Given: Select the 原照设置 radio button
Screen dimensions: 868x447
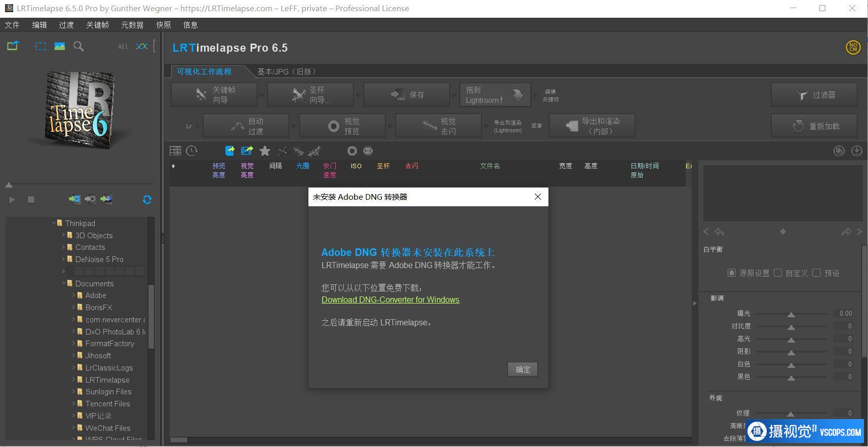Looking at the screenshot, I should (731, 273).
